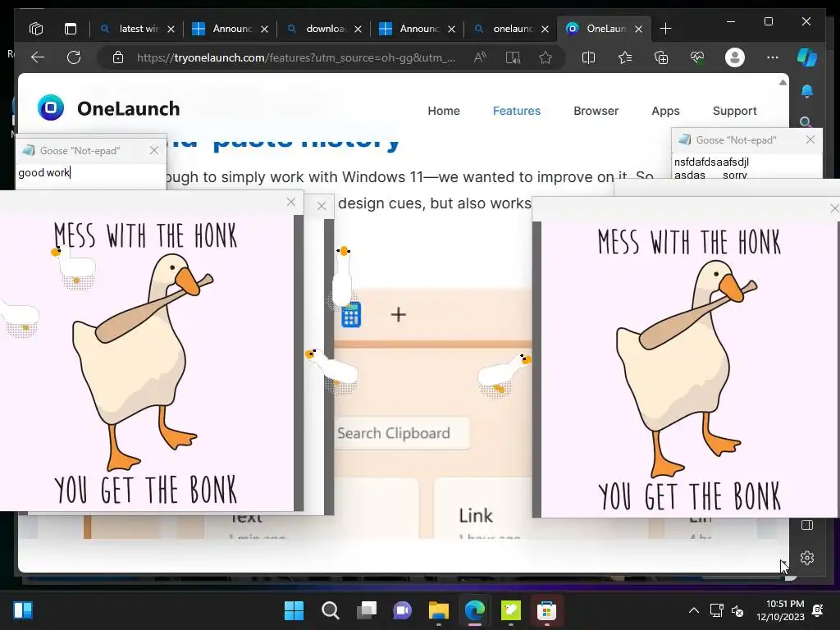View site information lock icon

point(118,57)
